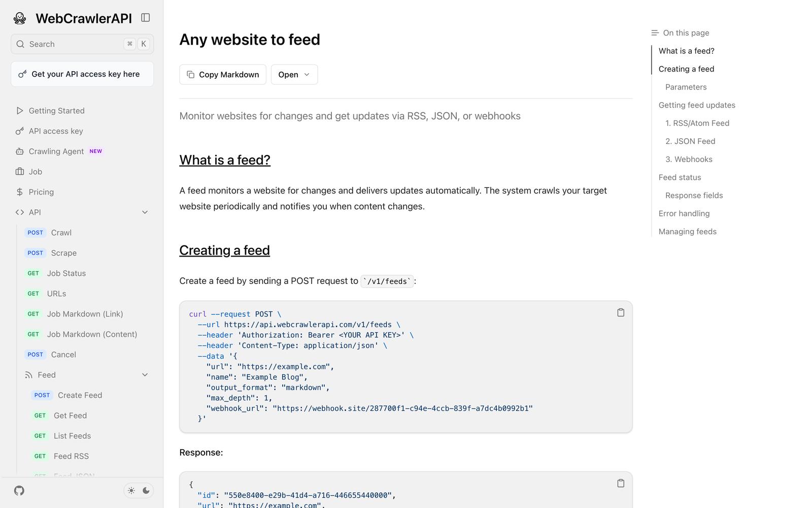The width and height of the screenshot is (812, 508).
Task: Jump to Parameters in page outline
Action: (686, 87)
